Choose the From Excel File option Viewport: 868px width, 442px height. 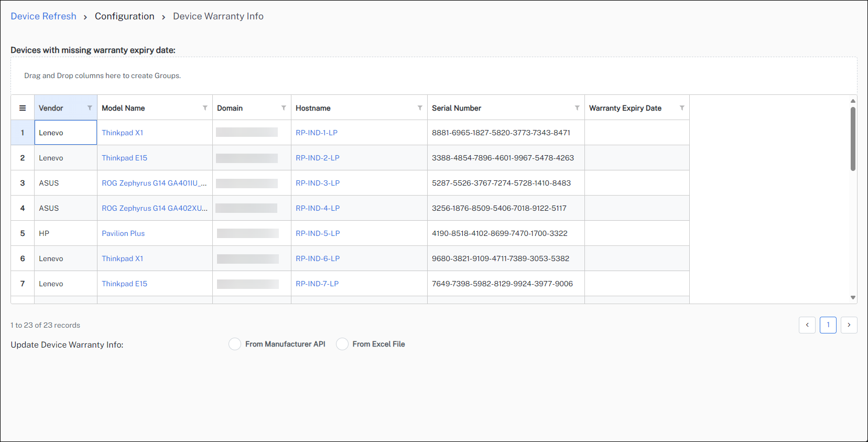click(342, 344)
